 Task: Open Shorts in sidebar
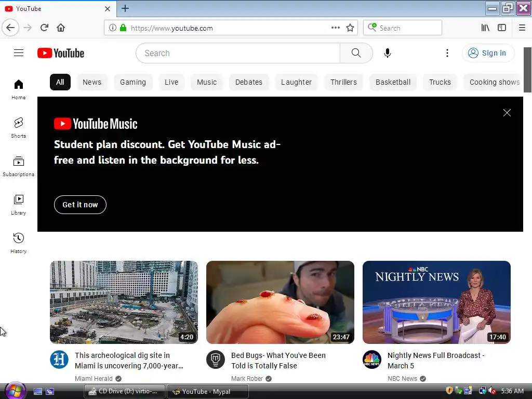tap(19, 128)
